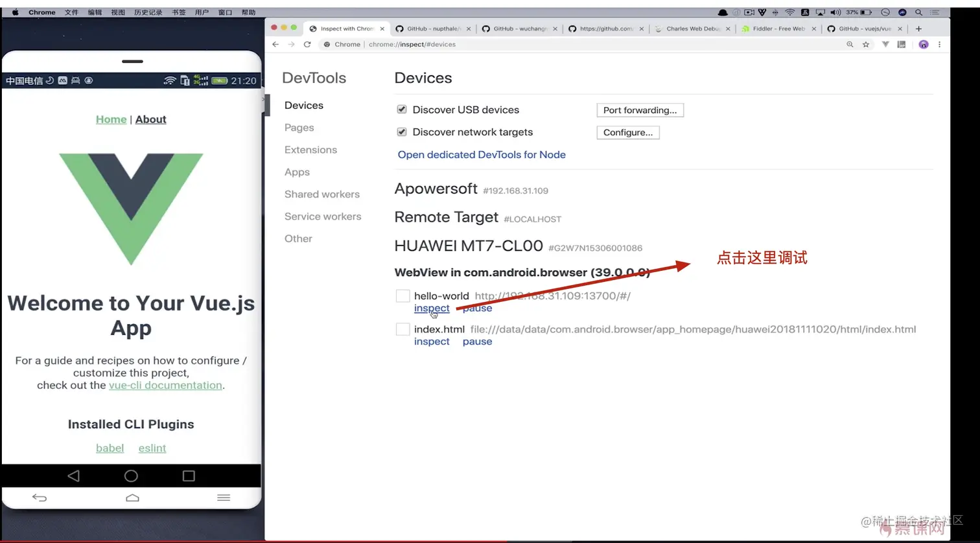
Task: Tap vue-cli documentation link on phone
Action: click(165, 385)
